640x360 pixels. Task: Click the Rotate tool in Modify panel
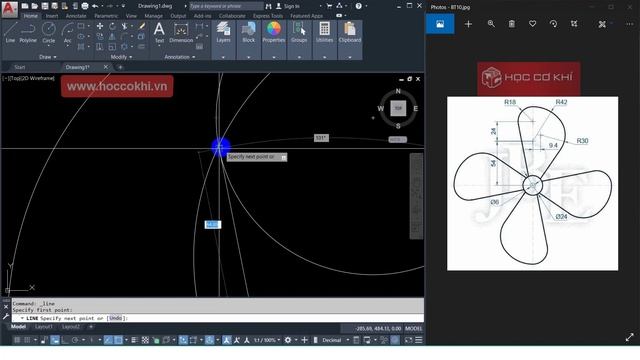pyautogui.click(x=112, y=26)
